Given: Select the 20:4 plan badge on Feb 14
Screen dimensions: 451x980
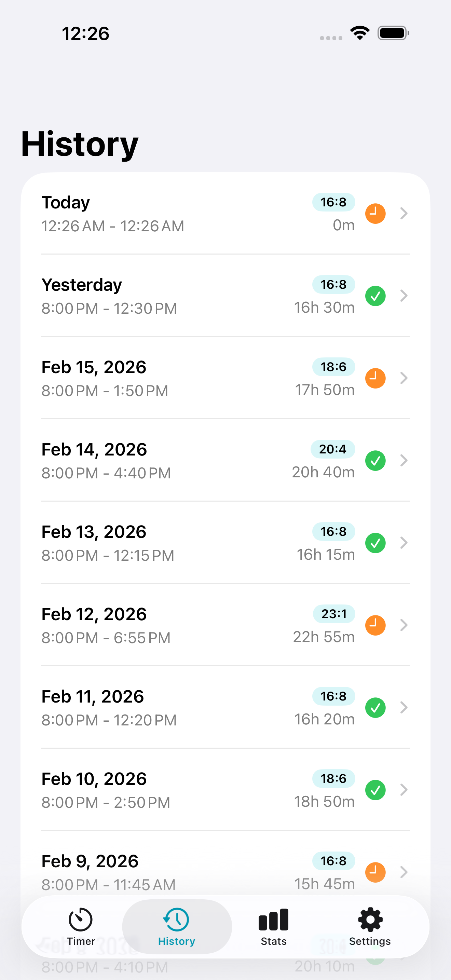Looking at the screenshot, I should tap(333, 449).
